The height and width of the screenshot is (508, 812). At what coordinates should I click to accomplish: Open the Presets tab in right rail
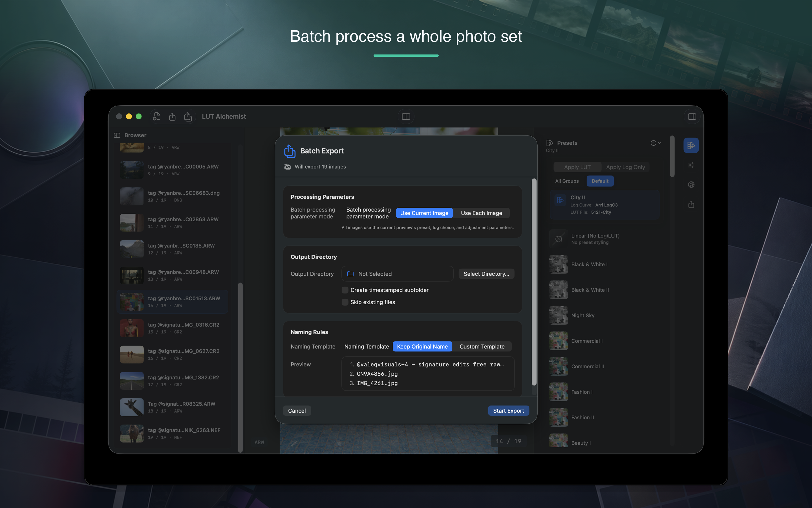[x=691, y=145]
